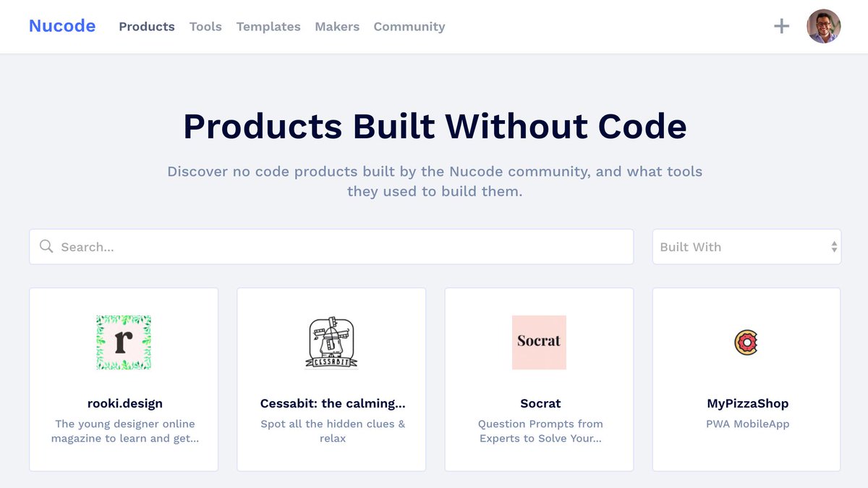868x488 pixels.
Task: Open the Tools nav tab
Action: (x=205, y=27)
